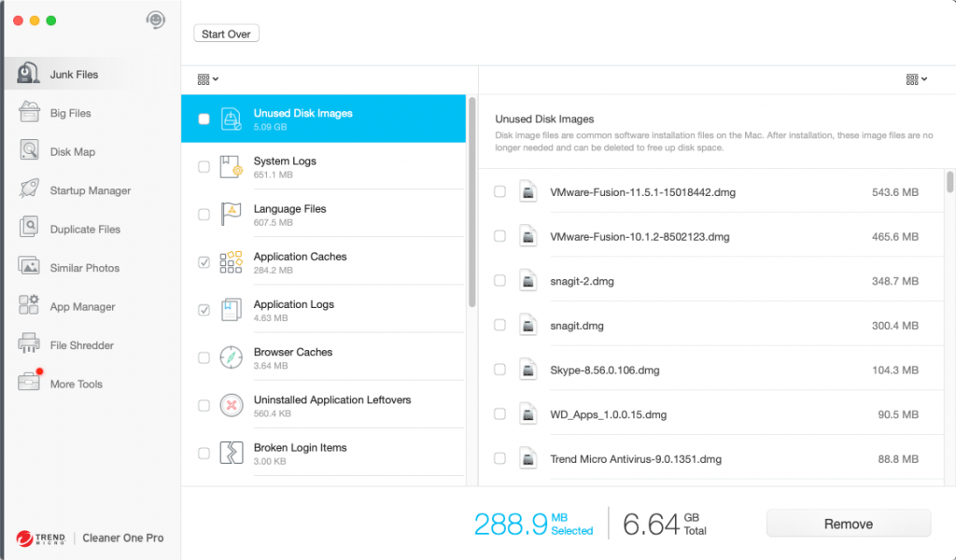Open the file list view dropdown
The width and height of the screenshot is (956, 560).
click(916, 79)
